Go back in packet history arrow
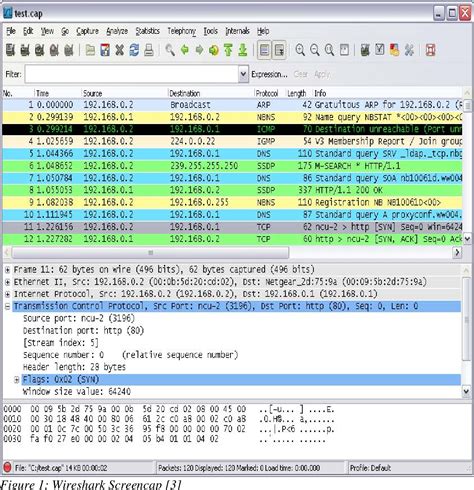The width and height of the screenshot is (474, 490). (185, 50)
